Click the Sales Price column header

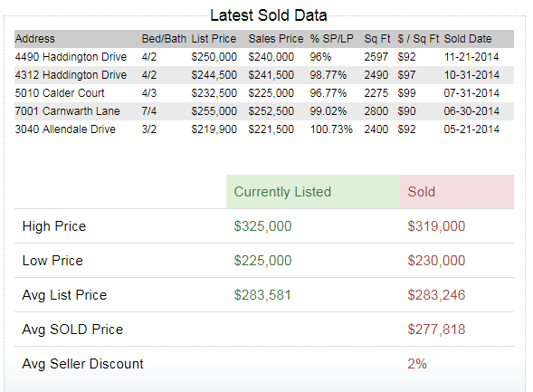point(276,39)
